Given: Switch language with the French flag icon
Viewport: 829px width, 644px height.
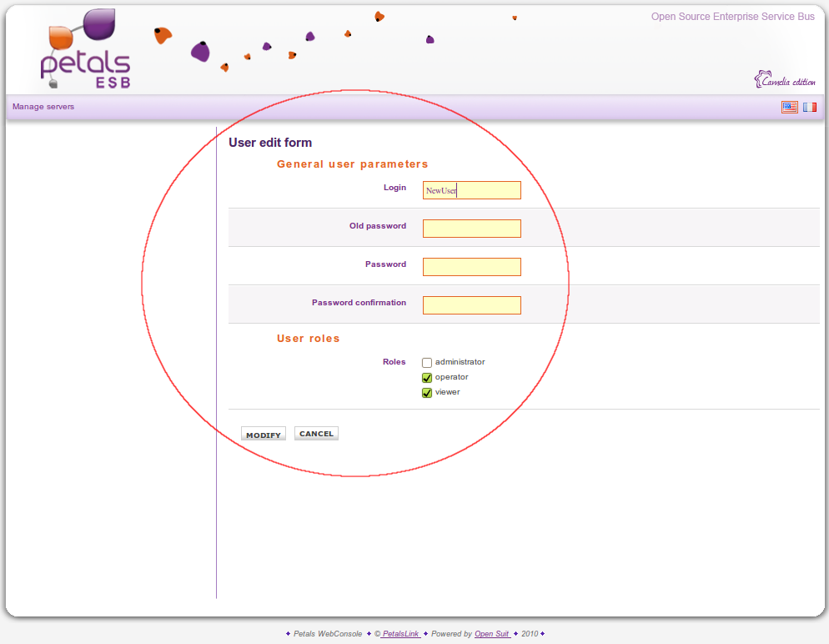Looking at the screenshot, I should pyautogui.click(x=809, y=107).
